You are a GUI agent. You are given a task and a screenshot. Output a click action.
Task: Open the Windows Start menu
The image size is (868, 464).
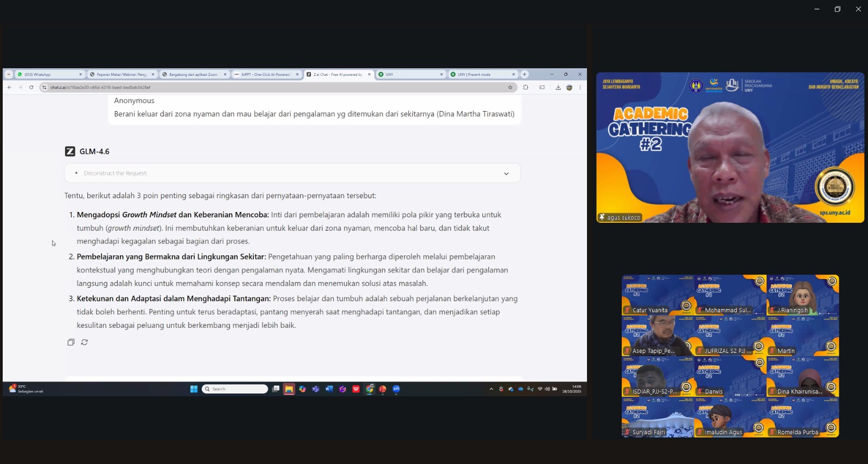click(x=194, y=389)
